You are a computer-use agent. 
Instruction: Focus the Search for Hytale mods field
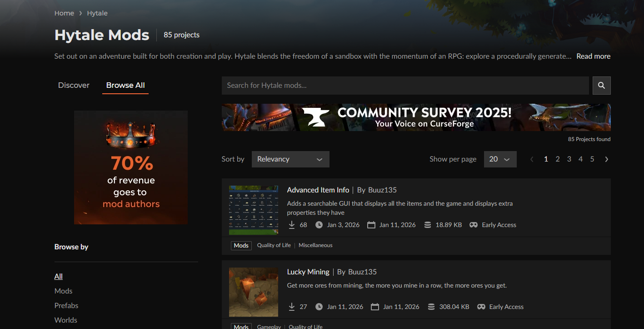(405, 86)
